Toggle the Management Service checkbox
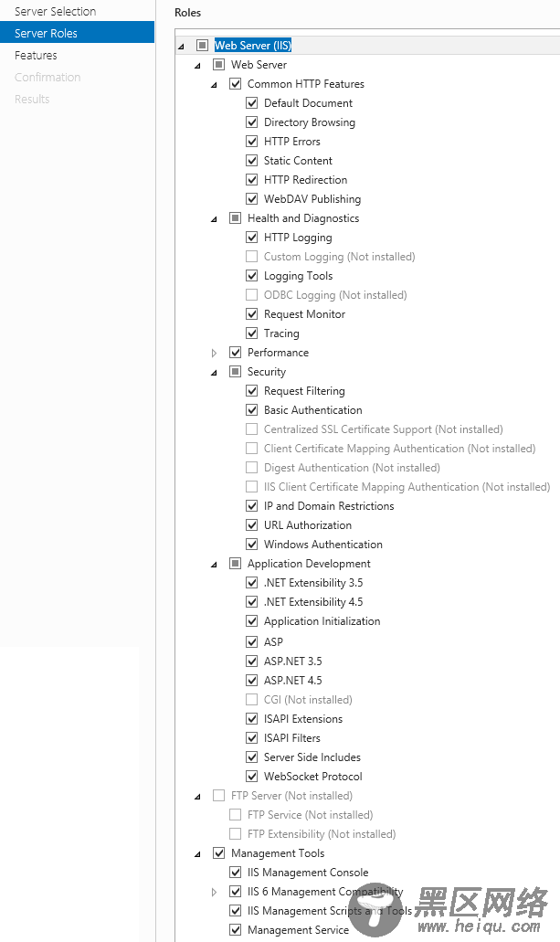This screenshot has height=942, width=560. (235, 930)
